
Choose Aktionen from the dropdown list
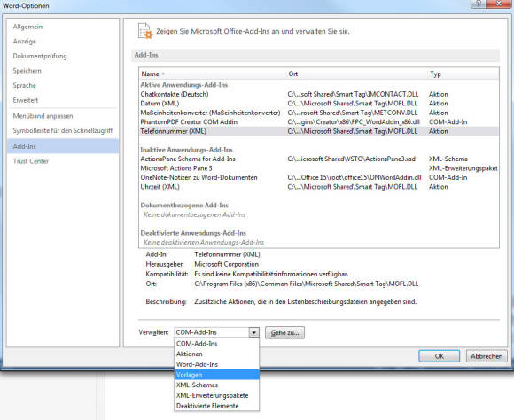click(x=217, y=354)
